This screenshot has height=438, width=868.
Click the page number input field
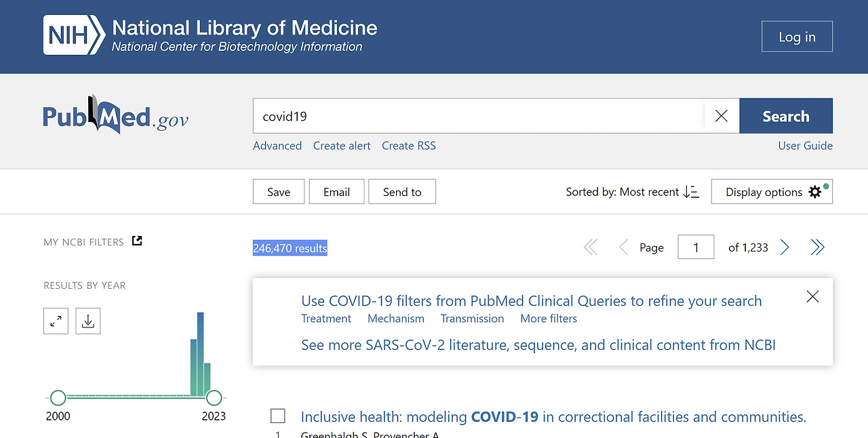[696, 247]
